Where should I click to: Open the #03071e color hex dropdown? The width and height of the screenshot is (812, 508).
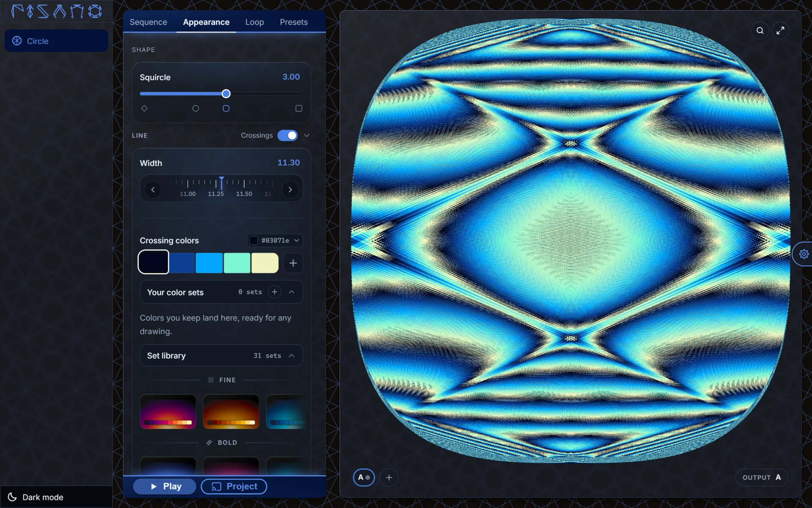pyautogui.click(x=275, y=240)
